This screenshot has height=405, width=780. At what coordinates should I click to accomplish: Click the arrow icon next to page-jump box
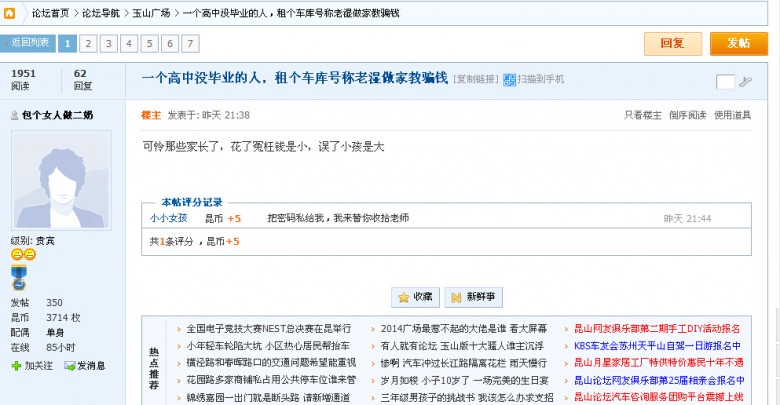(x=746, y=80)
